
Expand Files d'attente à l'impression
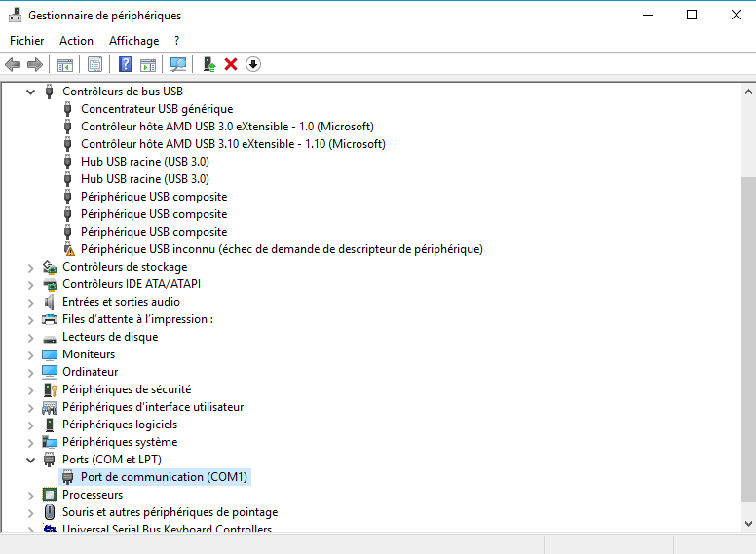click(31, 320)
